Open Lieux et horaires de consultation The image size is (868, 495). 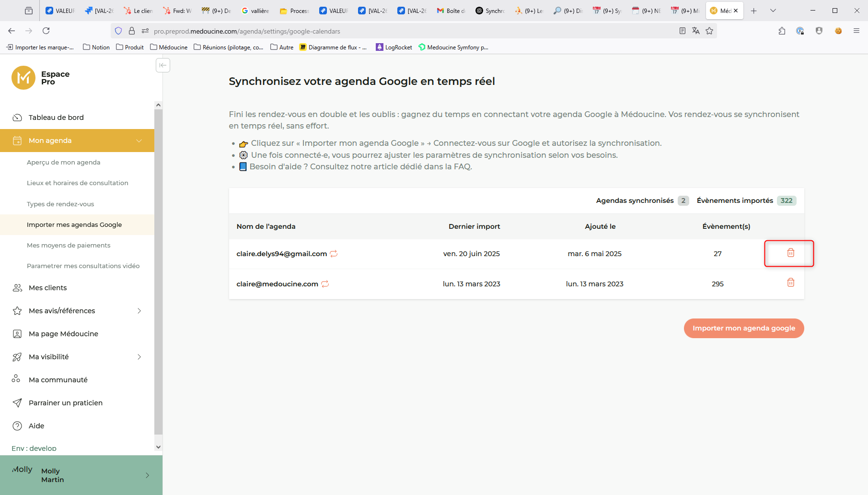point(77,183)
